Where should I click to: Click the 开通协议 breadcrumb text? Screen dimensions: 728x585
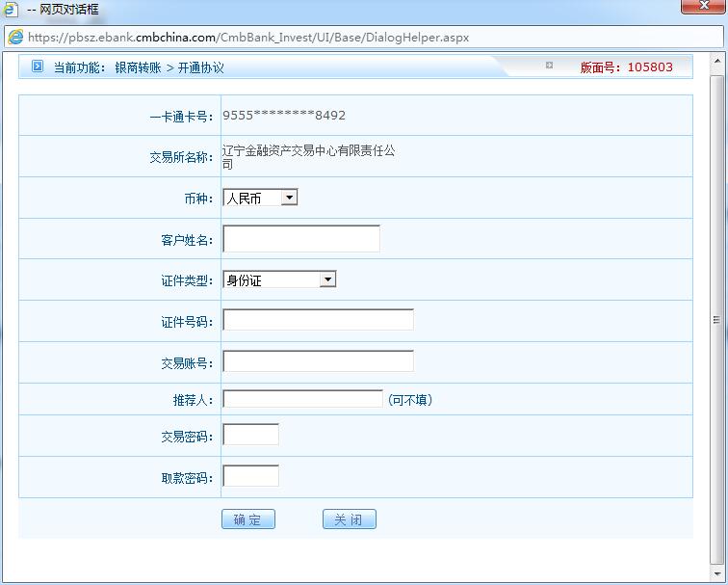(201, 67)
